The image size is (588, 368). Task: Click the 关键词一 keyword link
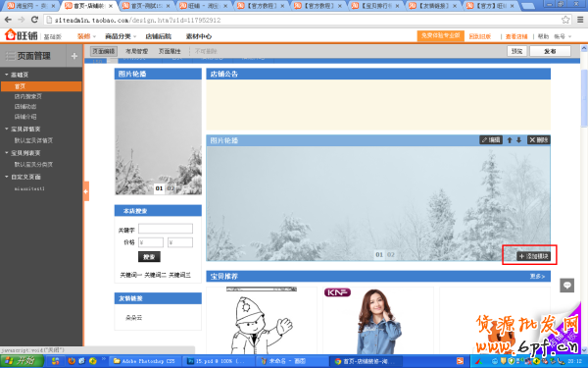point(131,275)
